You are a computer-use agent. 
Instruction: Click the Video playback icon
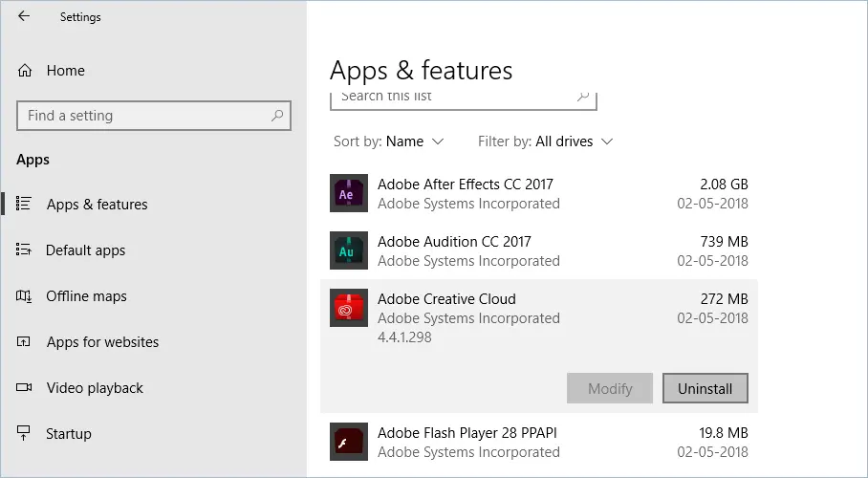point(25,388)
